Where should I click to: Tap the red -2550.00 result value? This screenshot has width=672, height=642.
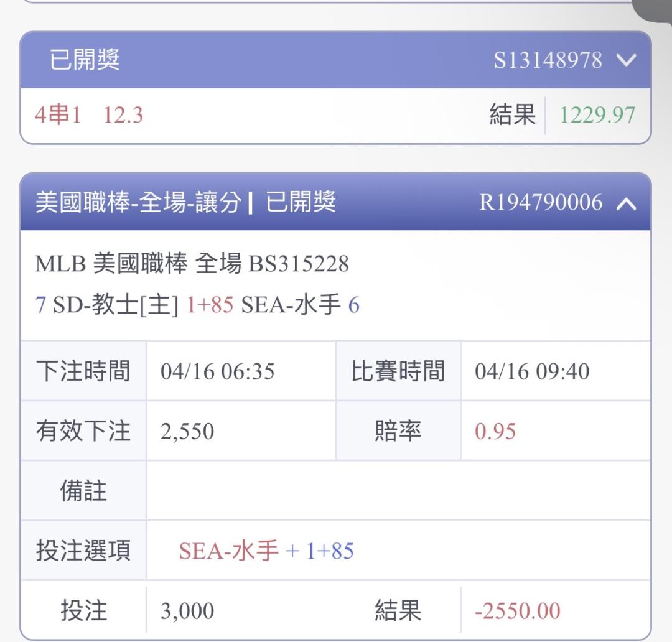click(x=517, y=611)
